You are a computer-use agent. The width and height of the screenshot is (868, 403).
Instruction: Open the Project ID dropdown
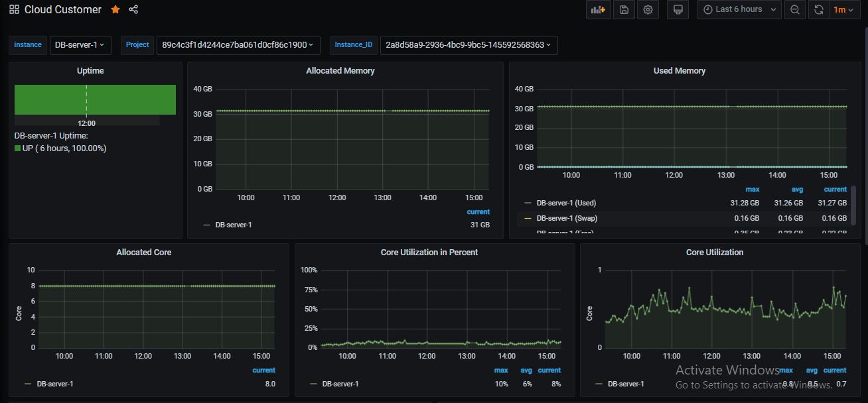[238, 45]
